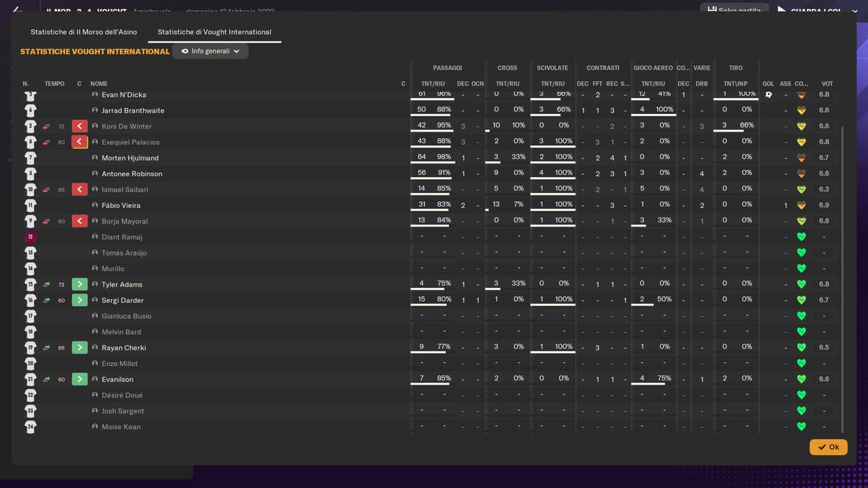Click Diant Ramaj green condition heart
This screenshot has height=488, width=868.
(801, 237)
